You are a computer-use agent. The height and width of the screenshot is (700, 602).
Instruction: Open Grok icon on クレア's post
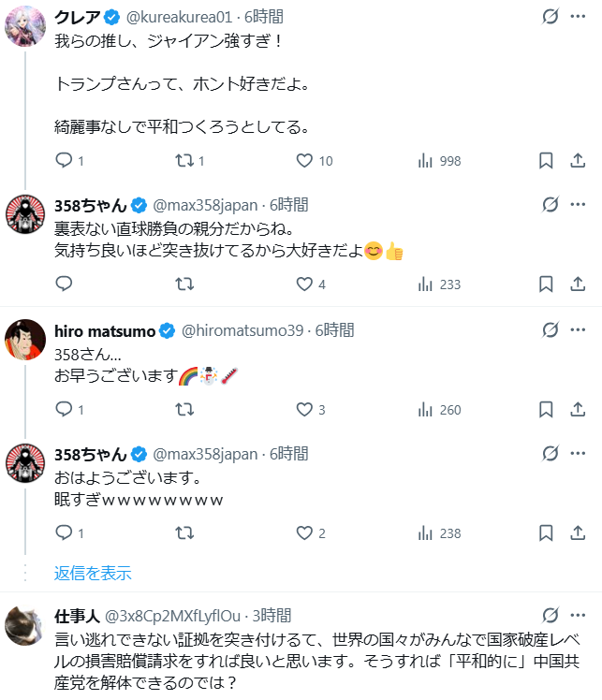[x=551, y=17]
